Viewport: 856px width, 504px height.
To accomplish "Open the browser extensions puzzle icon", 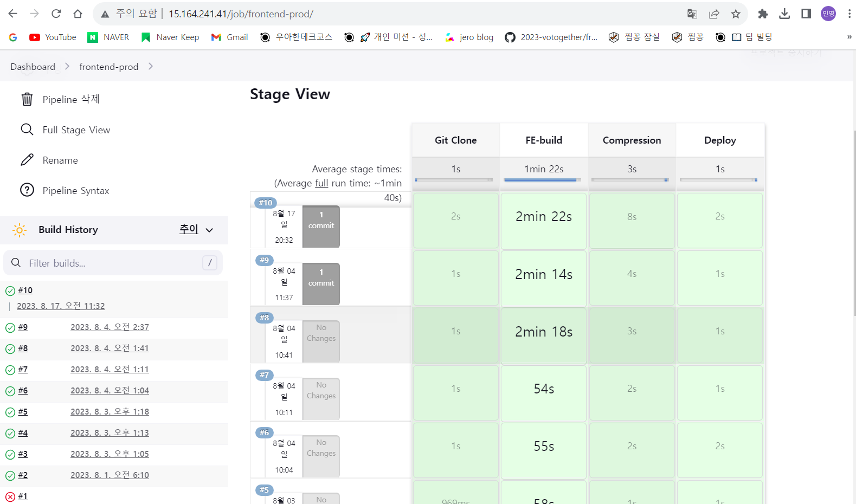I will [763, 14].
